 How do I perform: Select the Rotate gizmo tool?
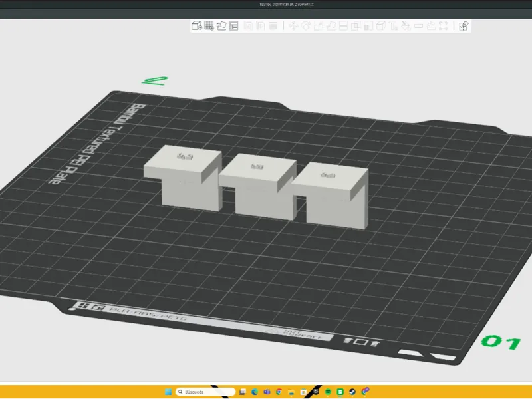click(306, 26)
